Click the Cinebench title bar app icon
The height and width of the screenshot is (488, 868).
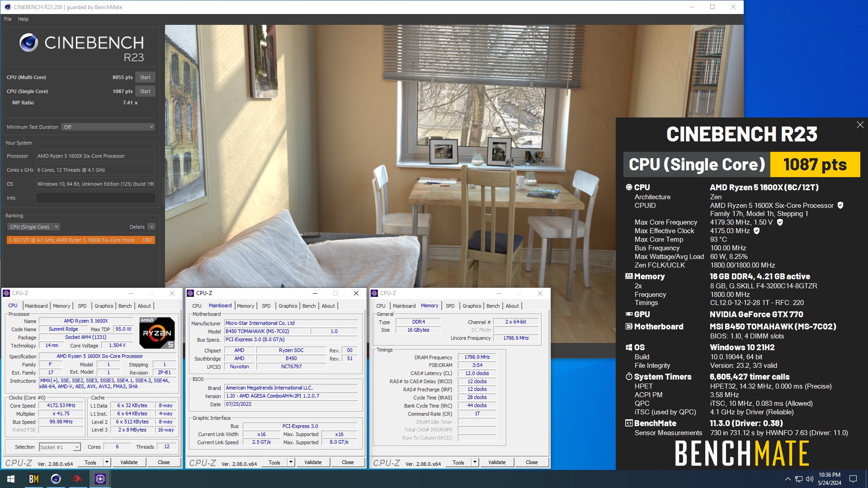coord(7,7)
